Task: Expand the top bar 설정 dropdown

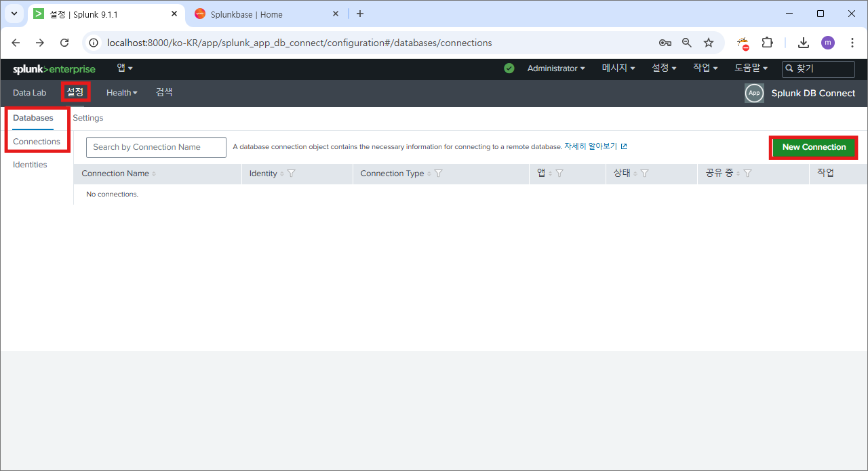Action: coord(664,68)
